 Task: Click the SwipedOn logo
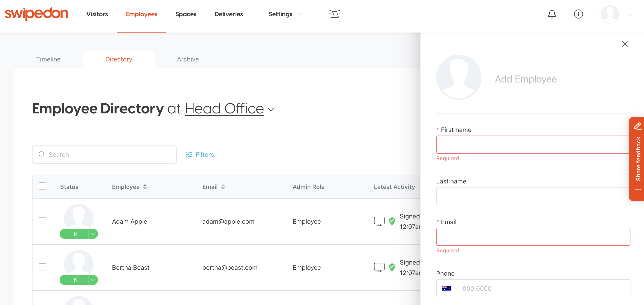coord(37,14)
